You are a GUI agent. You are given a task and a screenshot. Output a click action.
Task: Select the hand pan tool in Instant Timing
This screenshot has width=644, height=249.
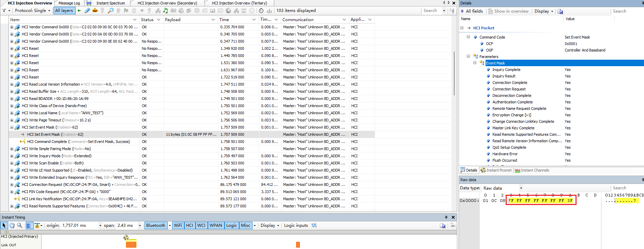(x=12, y=225)
